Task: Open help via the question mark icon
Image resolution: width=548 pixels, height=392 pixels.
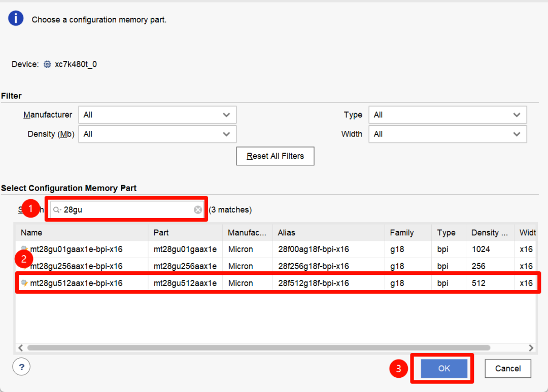Action: [x=21, y=366]
